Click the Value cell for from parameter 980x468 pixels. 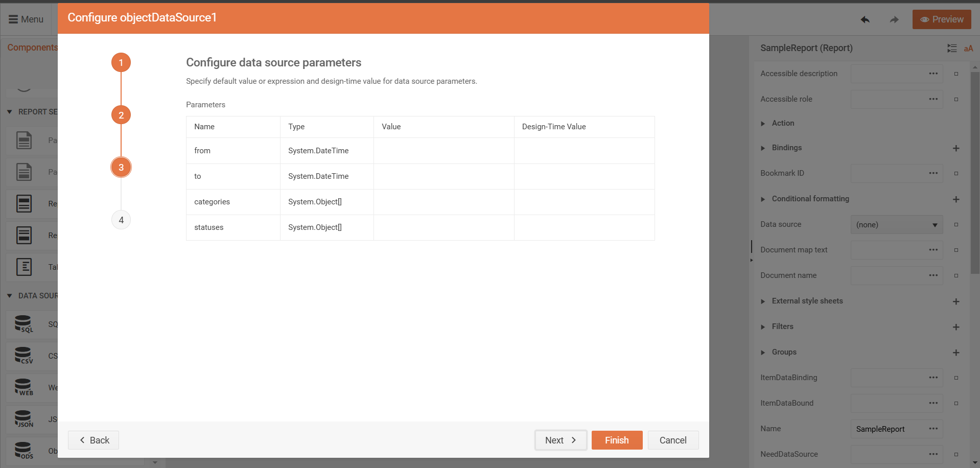click(x=444, y=151)
